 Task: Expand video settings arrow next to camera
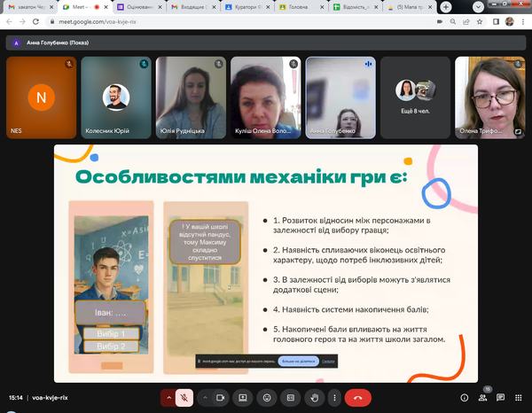click(x=205, y=398)
